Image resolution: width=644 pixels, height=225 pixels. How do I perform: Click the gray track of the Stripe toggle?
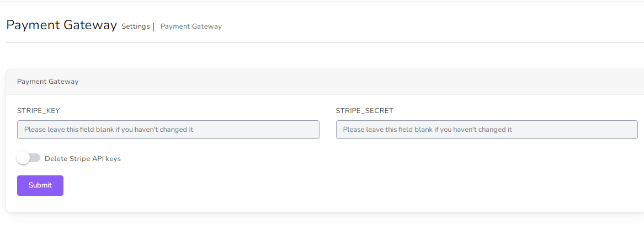click(36, 158)
